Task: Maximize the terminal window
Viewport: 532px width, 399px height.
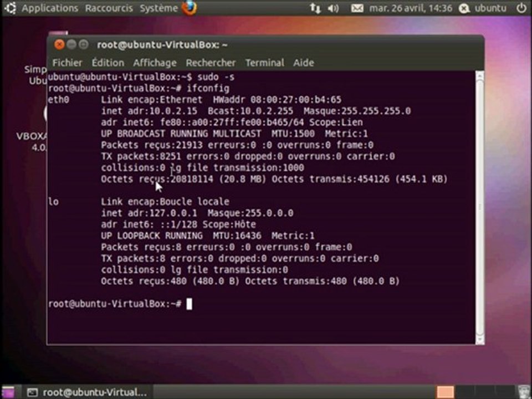Action: point(84,44)
